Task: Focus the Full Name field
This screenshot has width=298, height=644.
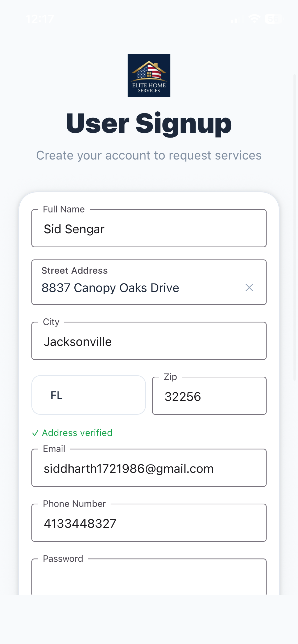Action: point(149,228)
